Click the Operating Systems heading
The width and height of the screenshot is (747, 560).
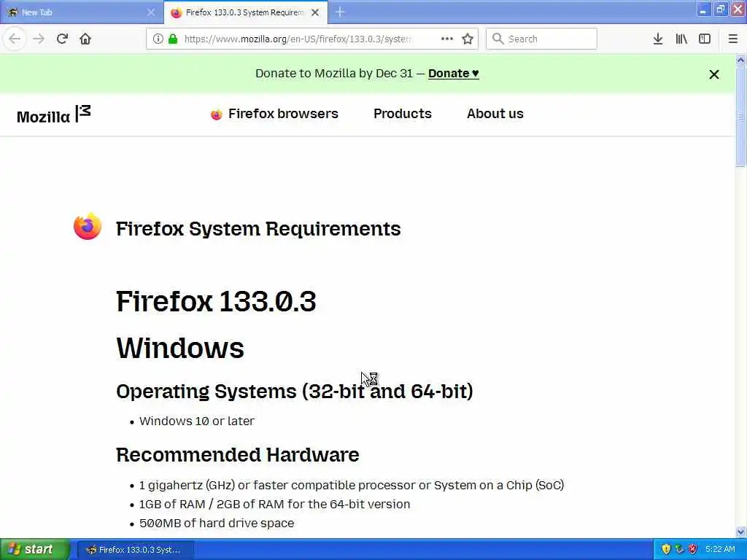pos(295,392)
